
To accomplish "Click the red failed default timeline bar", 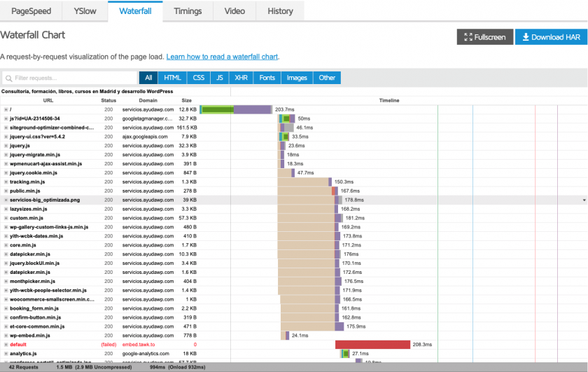I will pos(372,345).
